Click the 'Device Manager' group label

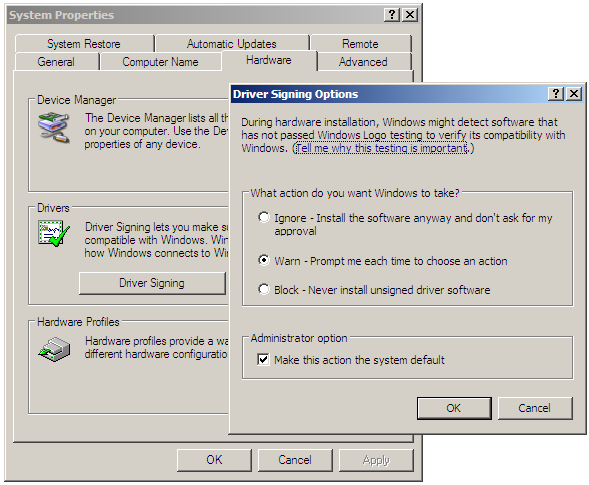[x=77, y=100]
